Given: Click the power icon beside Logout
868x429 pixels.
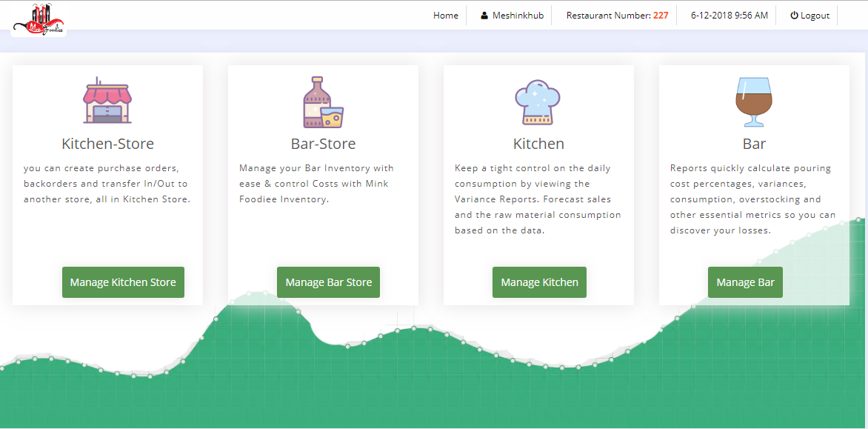Looking at the screenshot, I should 794,16.
